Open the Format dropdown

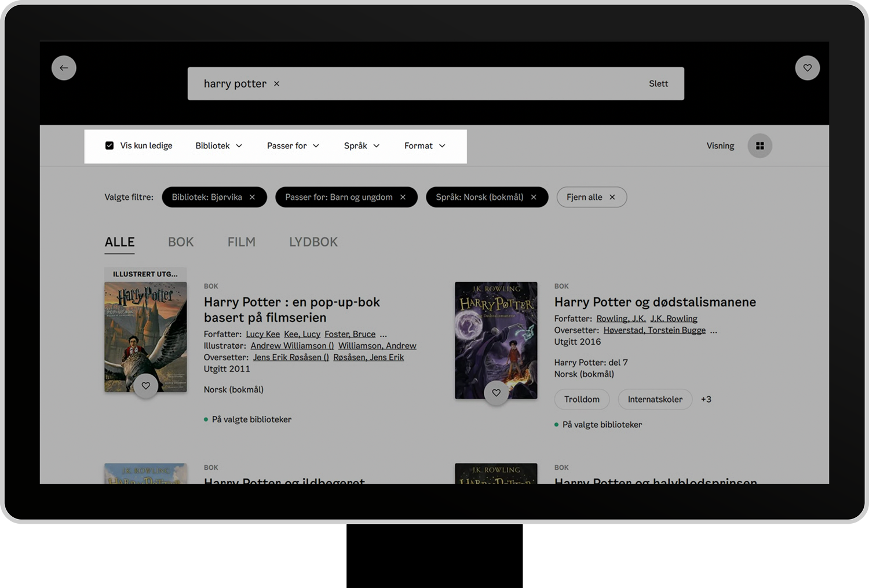425,146
